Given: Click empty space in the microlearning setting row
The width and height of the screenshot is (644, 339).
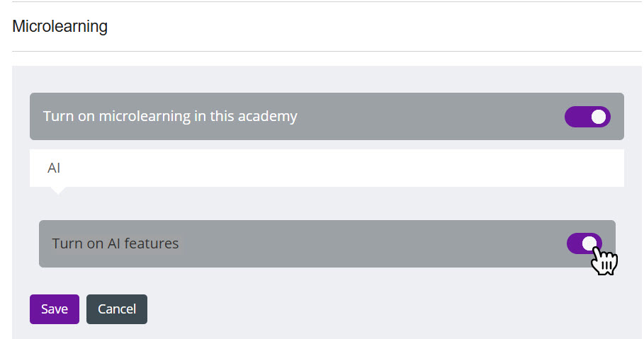Looking at the screenshot, I should coord(425,117).
